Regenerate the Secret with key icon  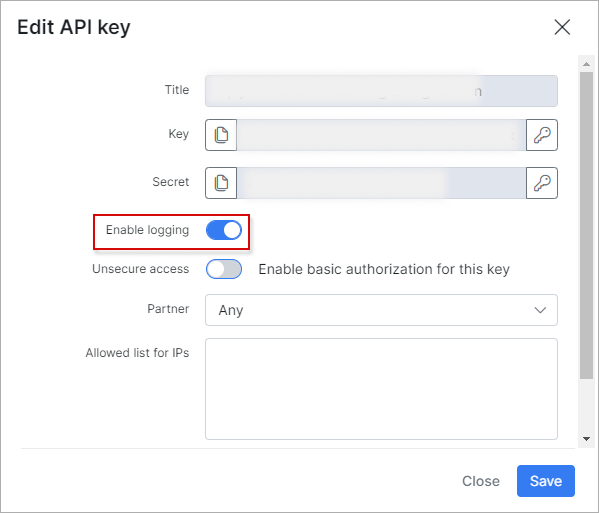tap(542, 183)
